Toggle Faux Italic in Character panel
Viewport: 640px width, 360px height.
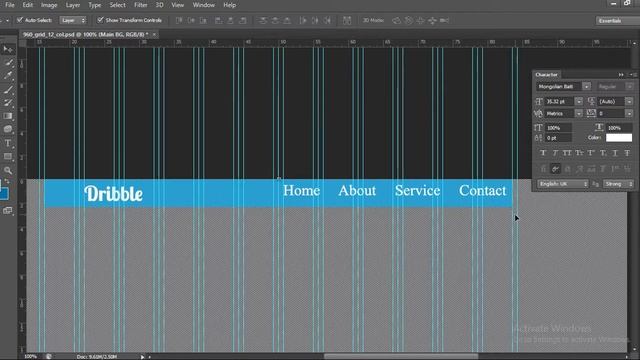coord(555,153)
